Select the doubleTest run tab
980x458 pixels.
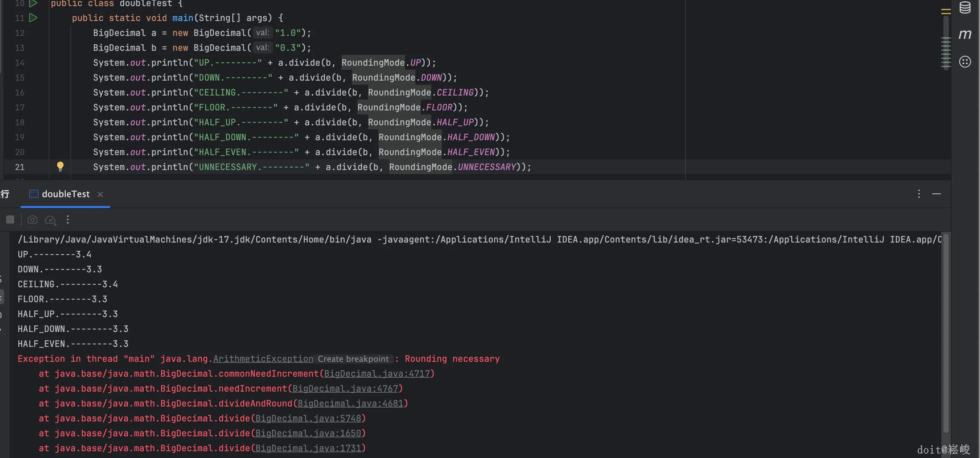(x=65, y=194)
